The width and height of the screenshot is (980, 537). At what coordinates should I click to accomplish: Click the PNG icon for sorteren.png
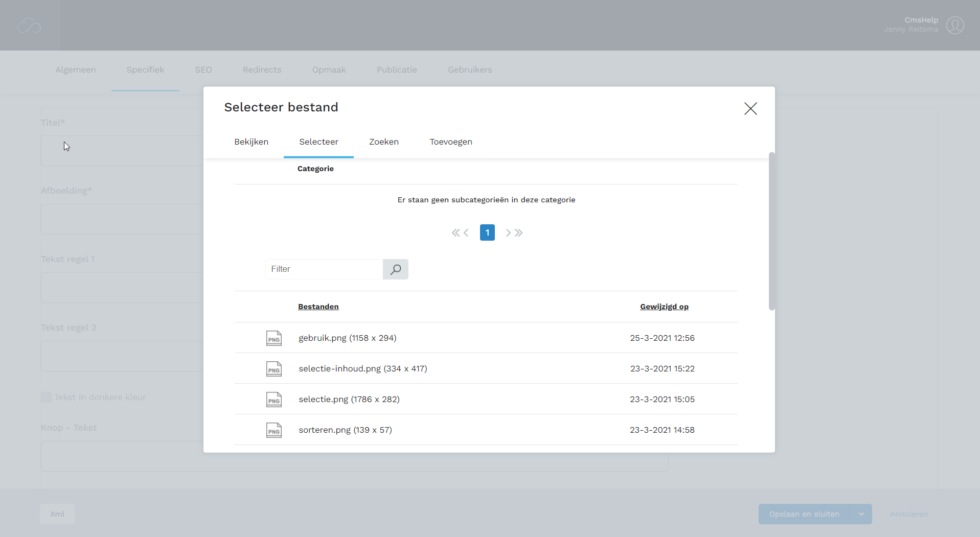coord(274,430)
